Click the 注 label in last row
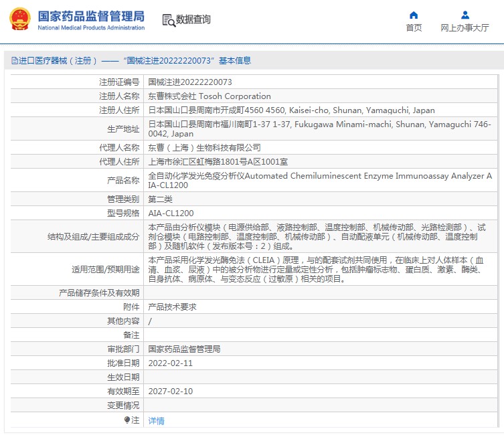The image size is (504, 435). click(x=135, y=420)
